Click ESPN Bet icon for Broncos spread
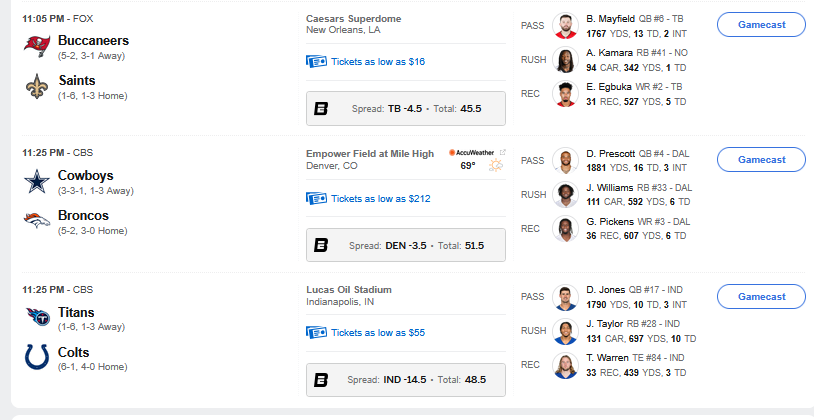 tap(321, 245)
